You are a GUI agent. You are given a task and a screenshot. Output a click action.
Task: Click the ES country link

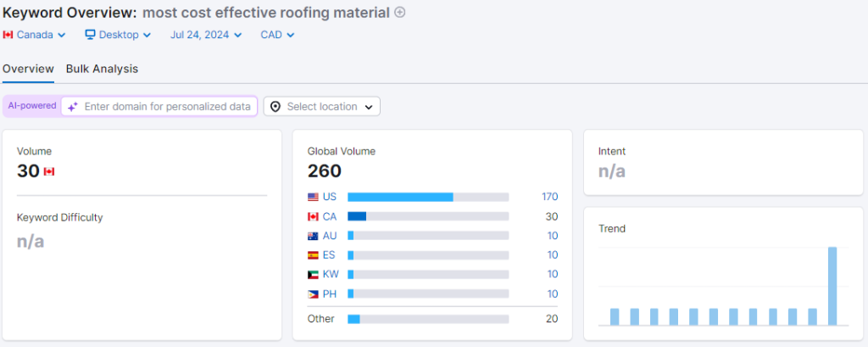tap(330, 255)
